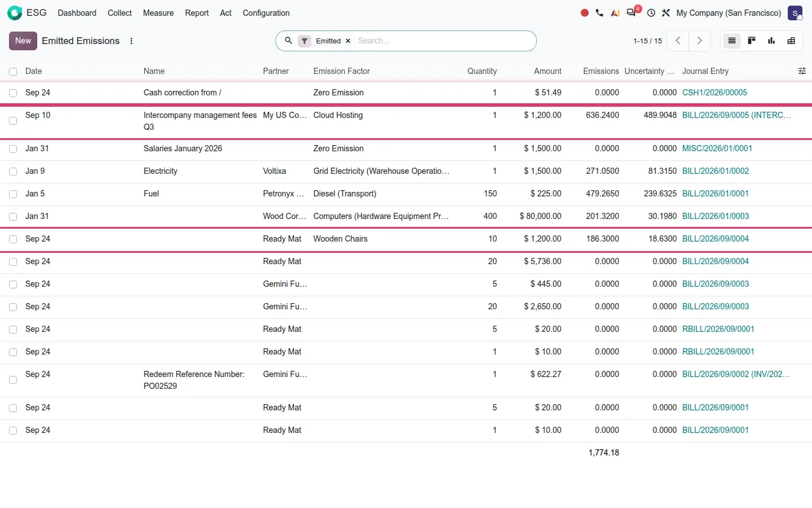The image size is (812, 508).
Task: Sort by the Emissions column header
Action: (x=601, y=71)
